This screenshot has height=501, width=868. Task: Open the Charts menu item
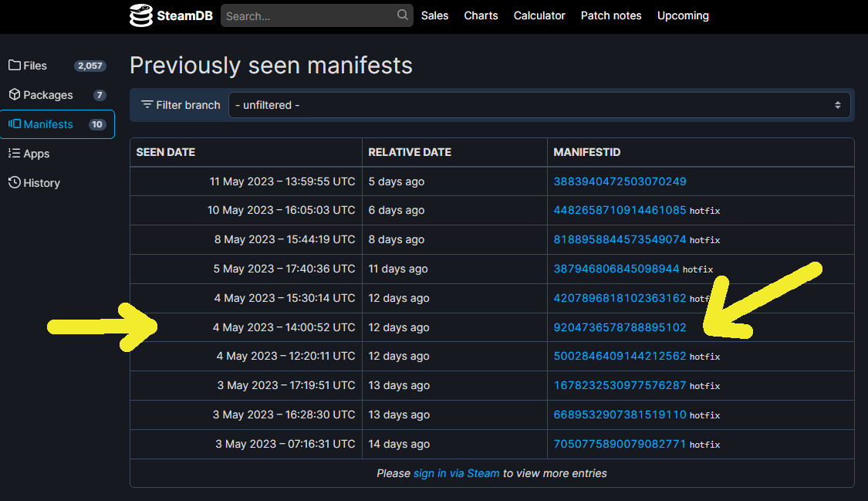tap(481, 15)
